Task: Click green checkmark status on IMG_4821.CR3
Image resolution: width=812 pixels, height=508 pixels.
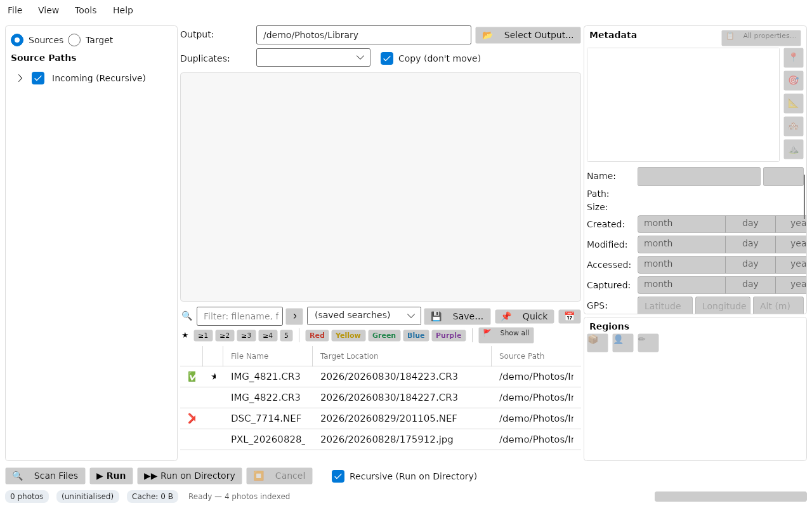Action: pyautogui.click(x=192, y=377)
